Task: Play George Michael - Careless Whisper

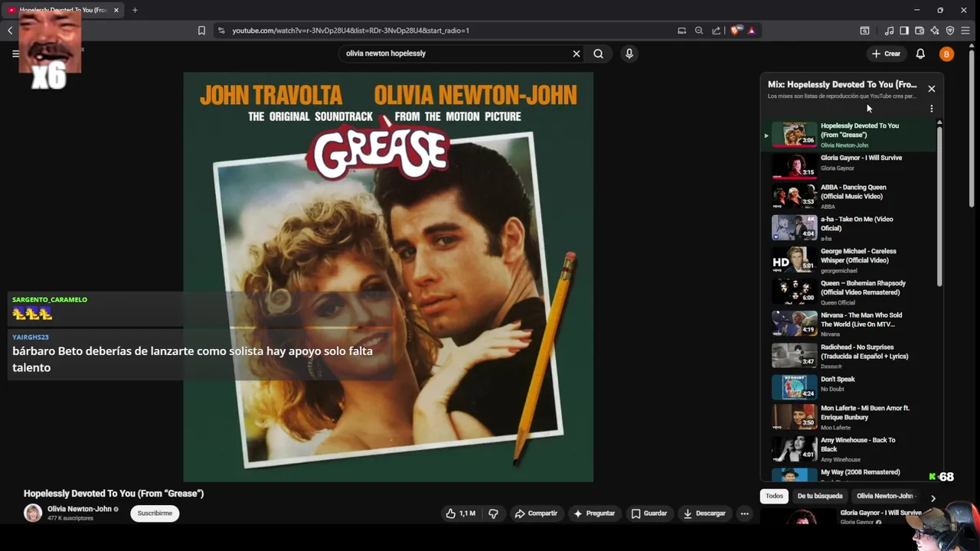Action: tap(850, 260)
